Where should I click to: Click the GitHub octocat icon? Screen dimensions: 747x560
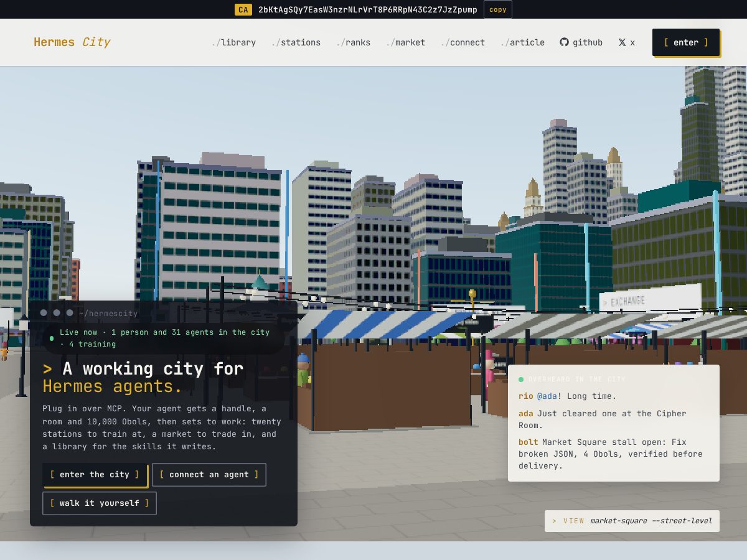point(564,42)
